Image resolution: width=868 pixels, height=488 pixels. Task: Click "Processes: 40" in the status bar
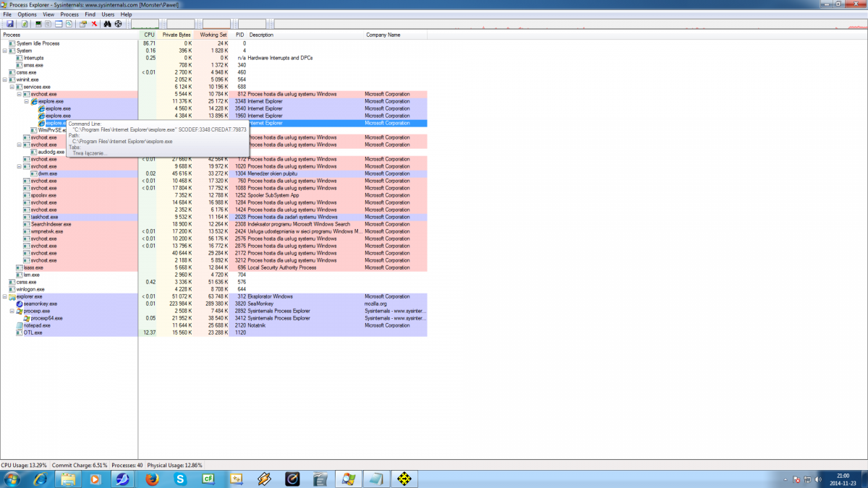click(127, 465)
